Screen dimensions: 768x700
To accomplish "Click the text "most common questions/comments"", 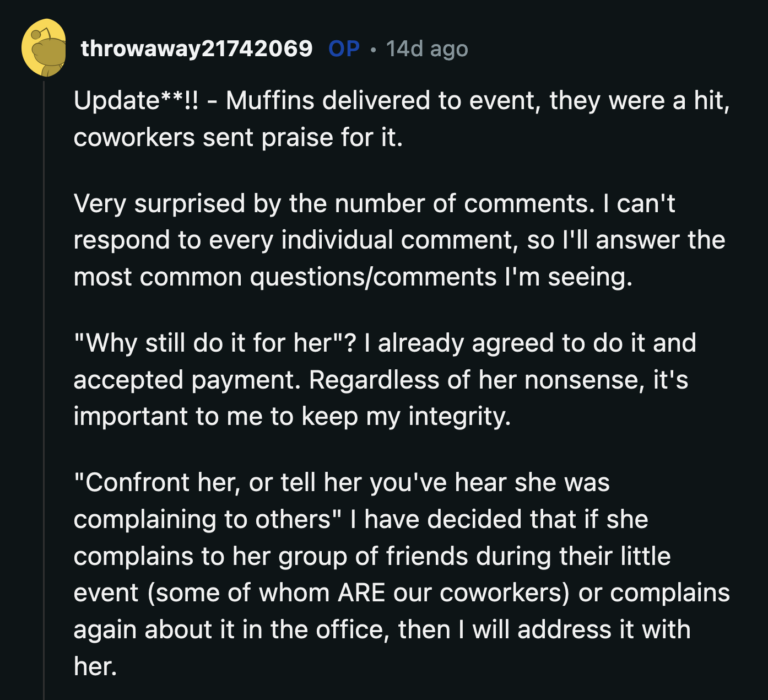I will pyautogui.click(x=285, y=277).
